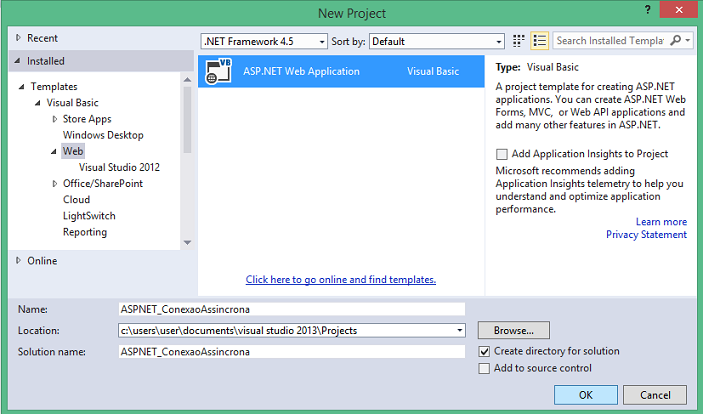
Task: Click the Browse... button
Action: pos(514,331)
